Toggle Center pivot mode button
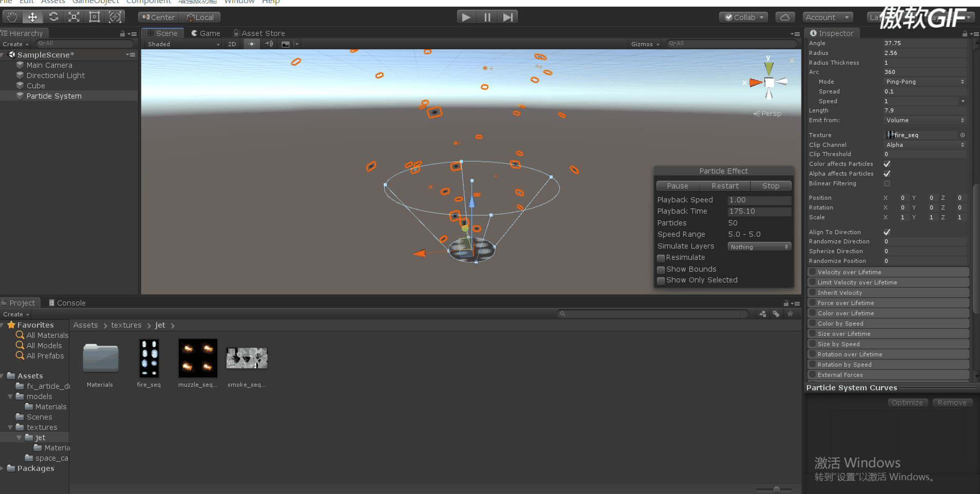The width and height of the screenshot is (980, 494). click(159, 17)
